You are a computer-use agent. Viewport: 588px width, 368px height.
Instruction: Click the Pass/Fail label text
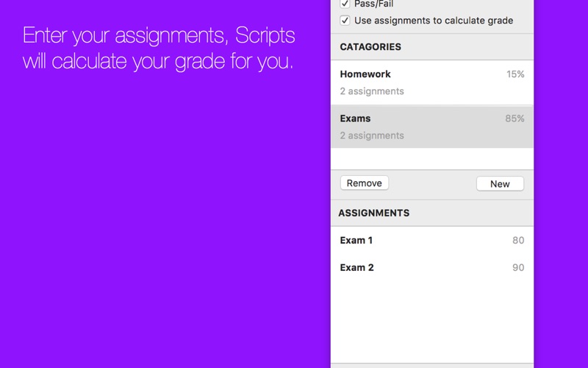click(x=373, y=4)
